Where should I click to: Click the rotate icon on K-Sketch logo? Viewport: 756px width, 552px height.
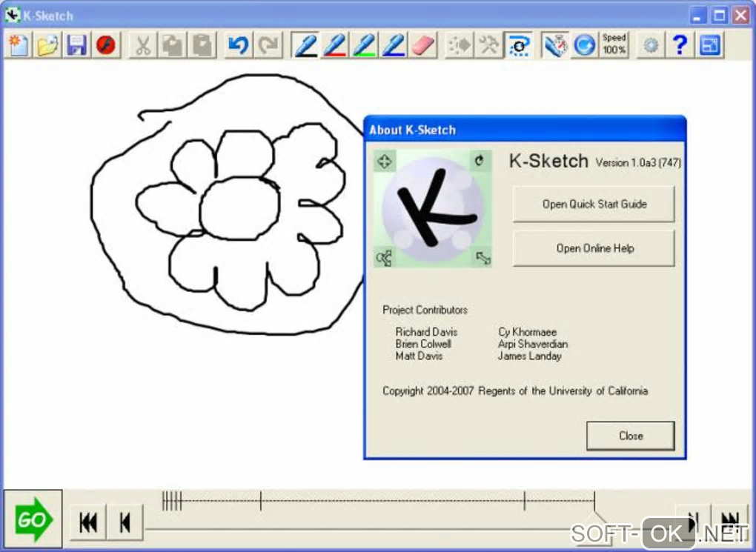(480, 161)
